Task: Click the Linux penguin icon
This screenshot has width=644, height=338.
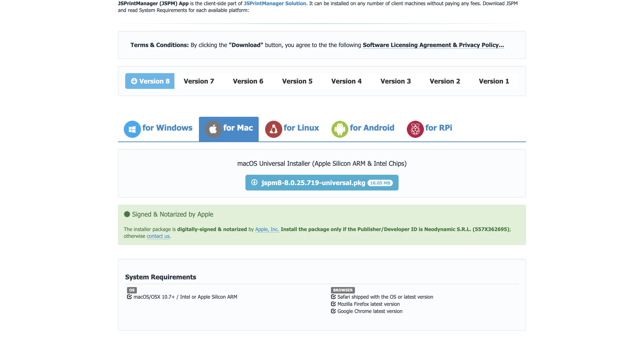Action: [274, 129]
